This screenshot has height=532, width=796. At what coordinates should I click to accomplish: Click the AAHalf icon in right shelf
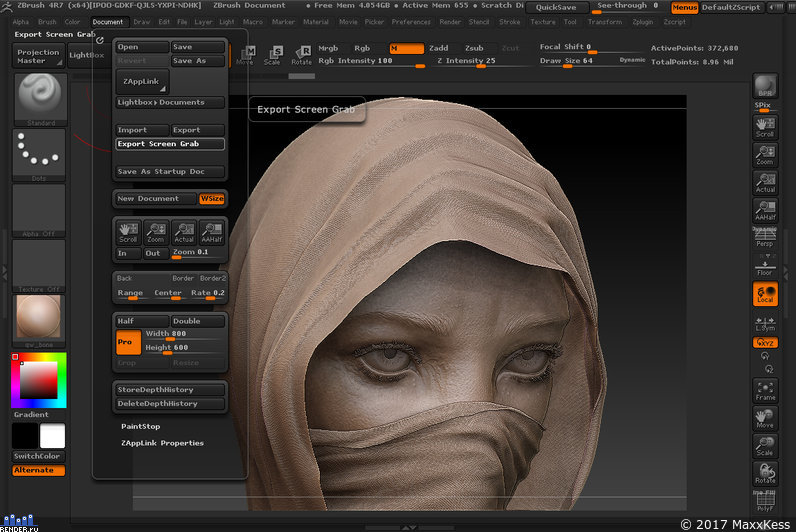click(x=765, y=210)
